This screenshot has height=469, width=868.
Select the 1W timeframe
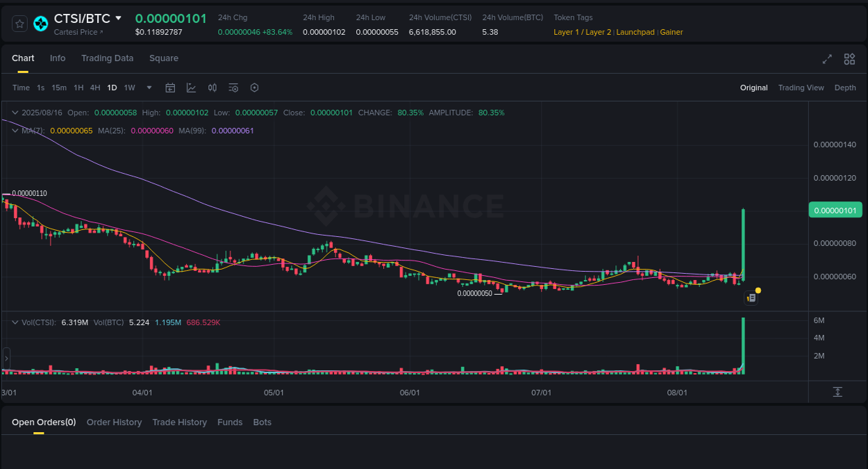pos(129,88)
